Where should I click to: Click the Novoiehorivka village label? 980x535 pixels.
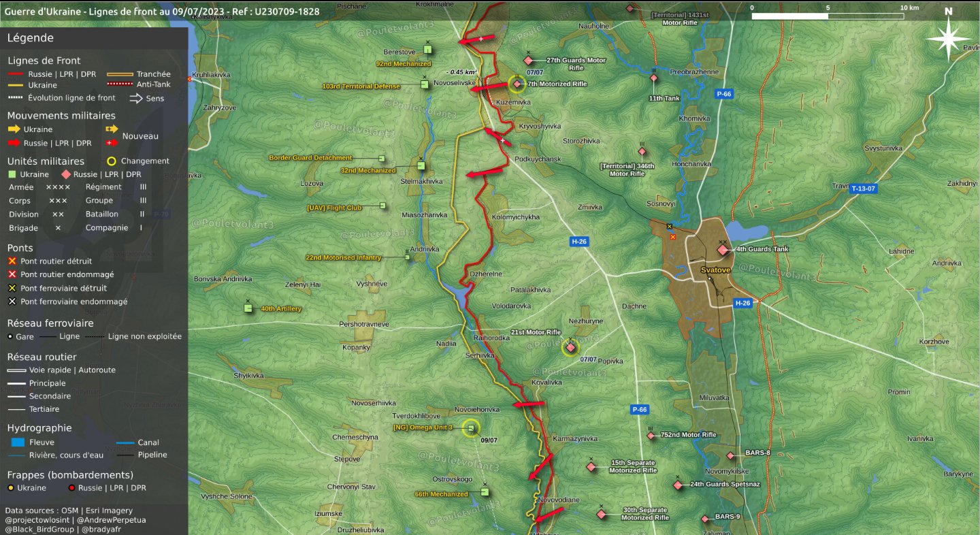pyautogui.click(x=477, y=410)
